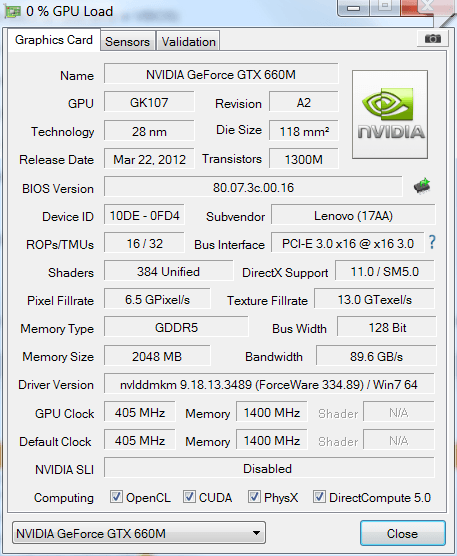Click Default Clock row Memory 1400 MHz
The height and width of the screenshot is (556, 457).
(272, 440)
